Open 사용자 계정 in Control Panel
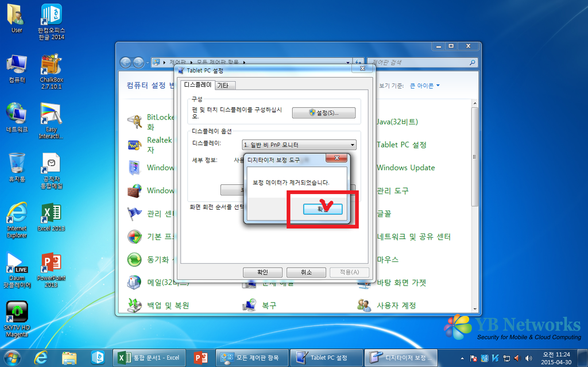 click(x=396, y=305)
